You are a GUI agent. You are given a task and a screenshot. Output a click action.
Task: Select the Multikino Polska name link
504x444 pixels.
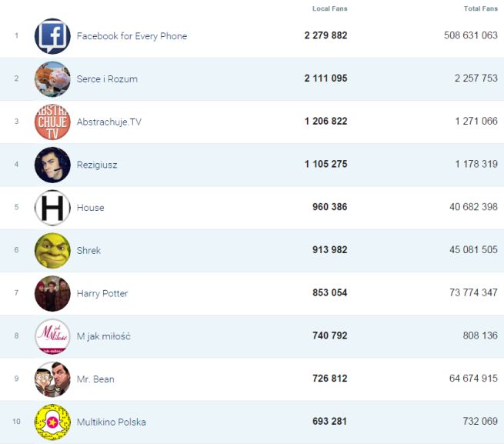point(111,422)
